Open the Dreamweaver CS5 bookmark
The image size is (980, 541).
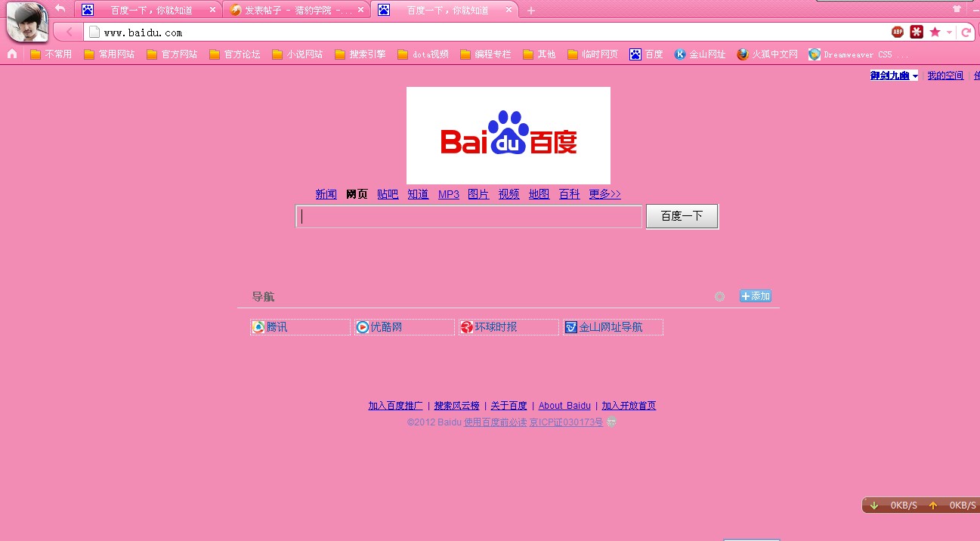858,54
